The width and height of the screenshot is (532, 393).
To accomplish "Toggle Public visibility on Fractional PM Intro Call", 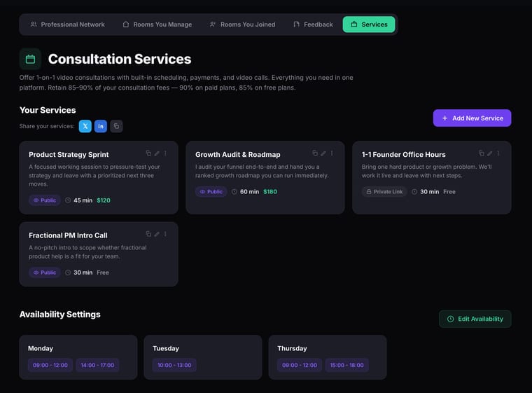I will [45, 273].
